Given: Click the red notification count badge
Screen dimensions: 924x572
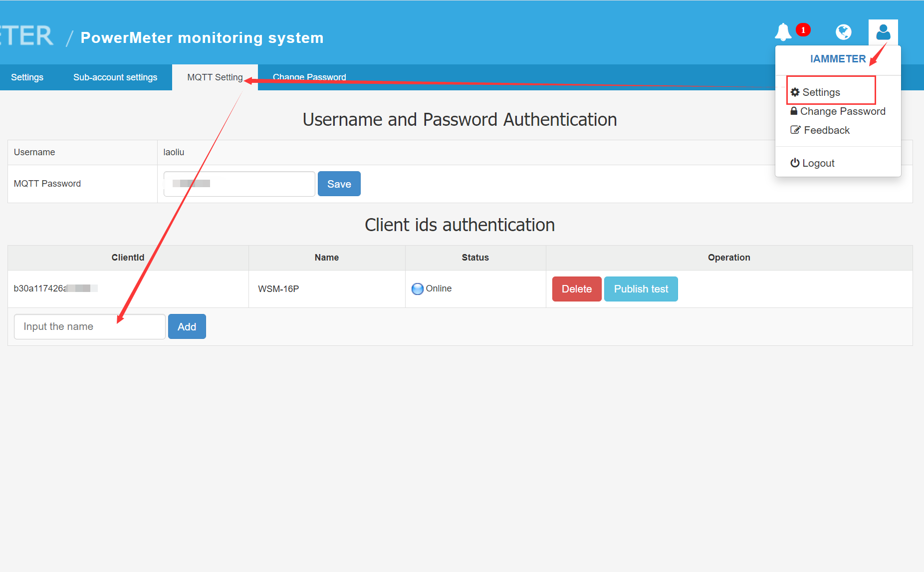Looking at the screenshot, I should pyautogui.click(x=803, y=30).
